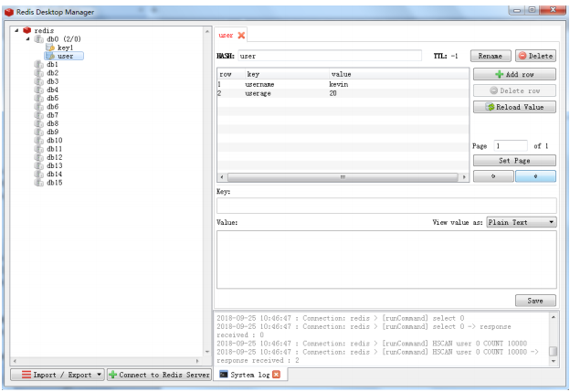
Task: Click the kevin value cell
Action: (x=338, y=84)
